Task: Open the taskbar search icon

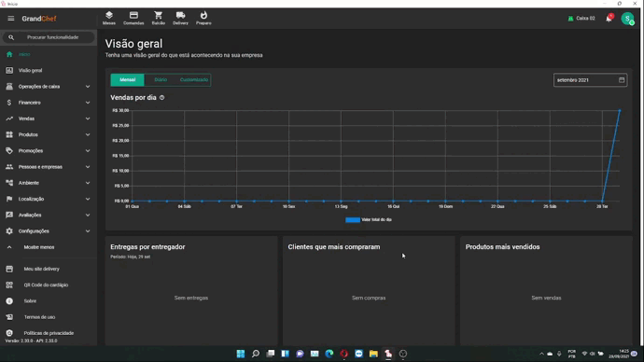Action: (256, 354)
